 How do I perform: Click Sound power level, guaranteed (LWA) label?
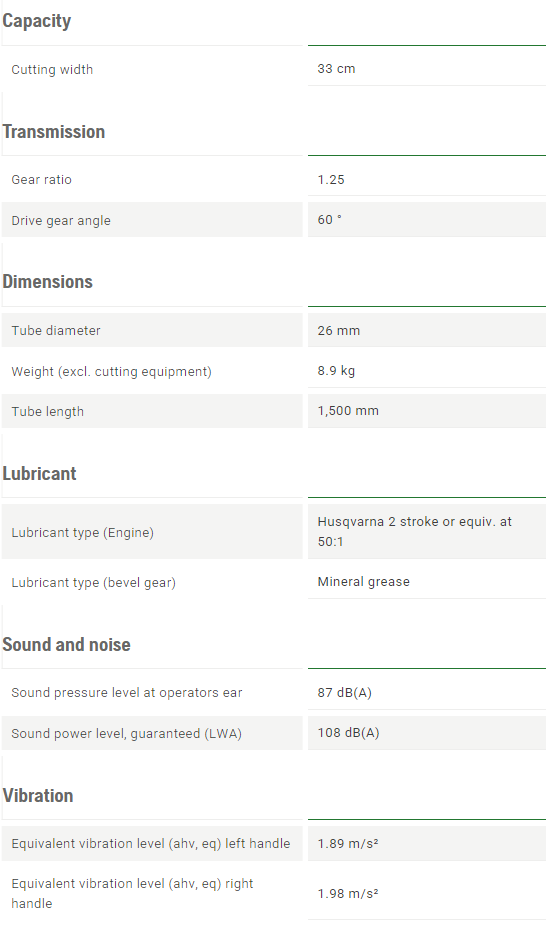click(x=127, y=733)
